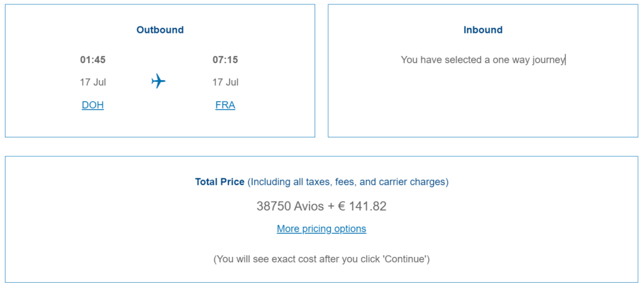Click the plus sign in the price line
The height and width of the screenshot is (286, 644).
[x=331, y=206]
